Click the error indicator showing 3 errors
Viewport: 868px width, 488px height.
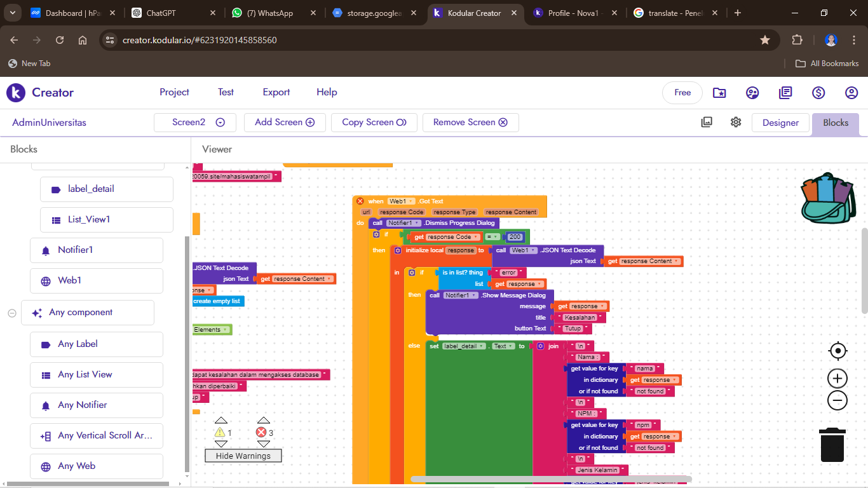pyautogui.click(x=261, y=433)
